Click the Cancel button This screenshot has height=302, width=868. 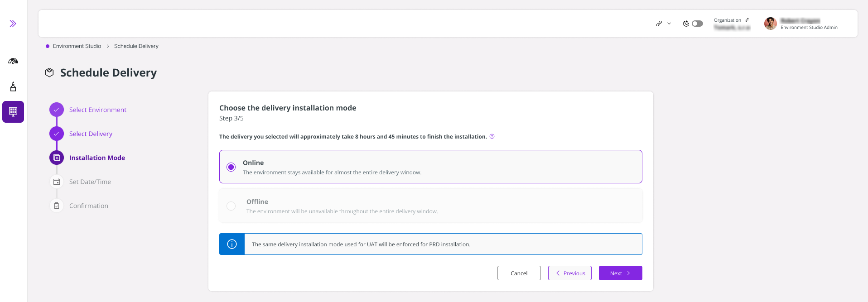click(x=519, y=273)
